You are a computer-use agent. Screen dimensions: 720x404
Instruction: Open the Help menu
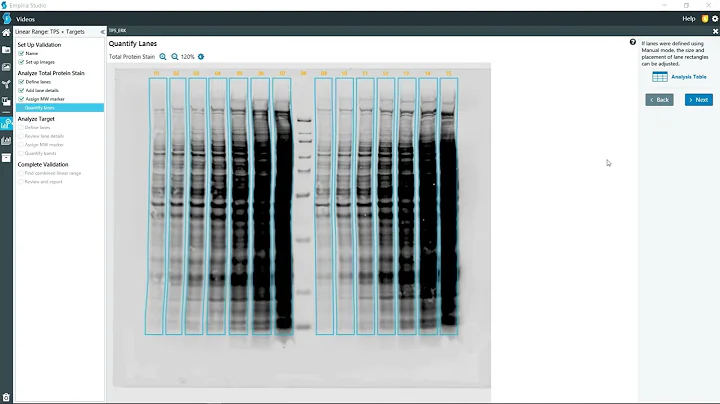click(x=688, y=19)
